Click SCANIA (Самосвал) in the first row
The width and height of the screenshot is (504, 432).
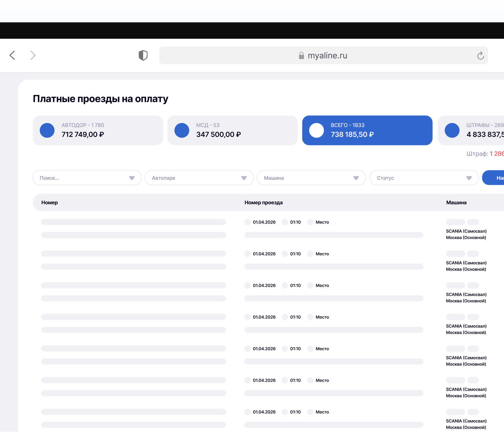(x=466, y=231)
